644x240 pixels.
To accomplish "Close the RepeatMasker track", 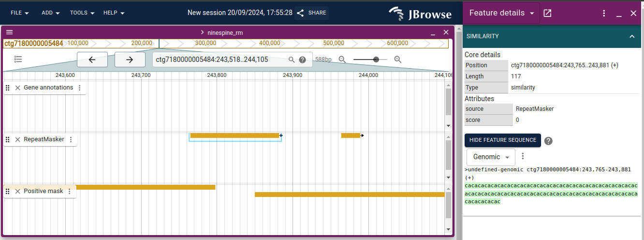I will (17, 139).
